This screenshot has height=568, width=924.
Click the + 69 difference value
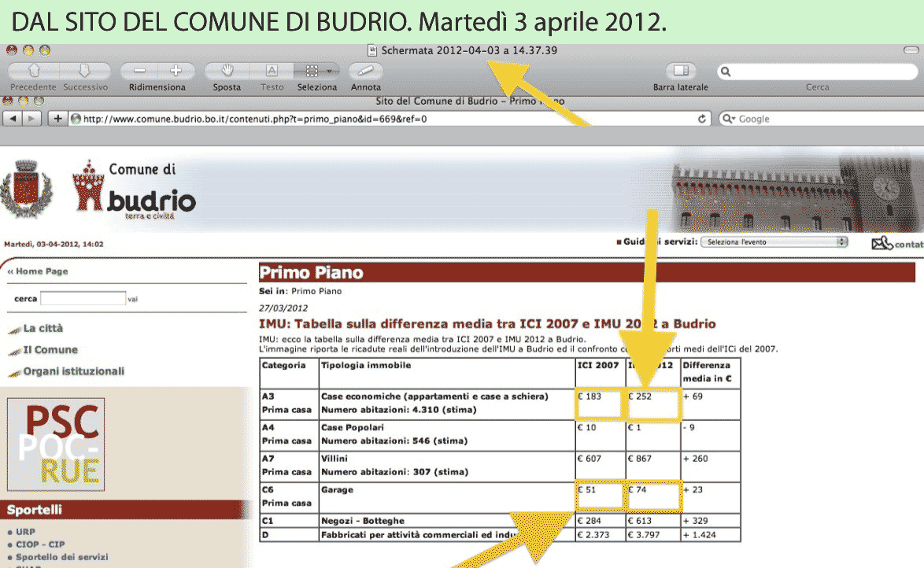(x=693, y=396)
